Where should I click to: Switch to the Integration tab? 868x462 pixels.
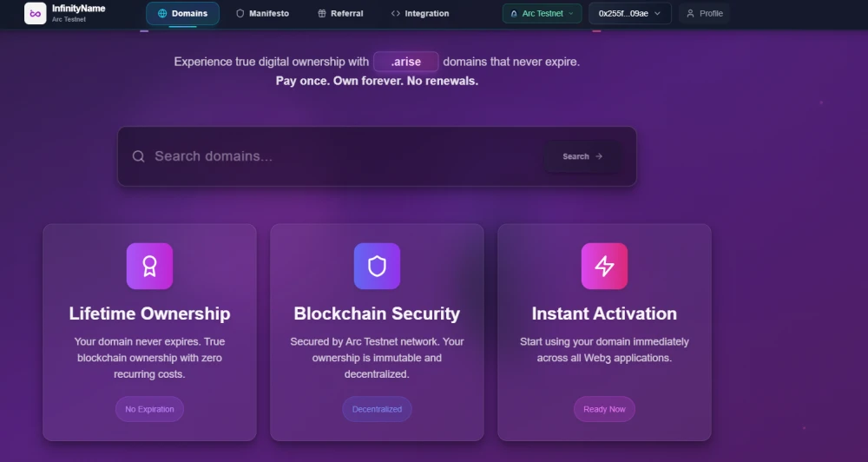(x=420, y=14)
